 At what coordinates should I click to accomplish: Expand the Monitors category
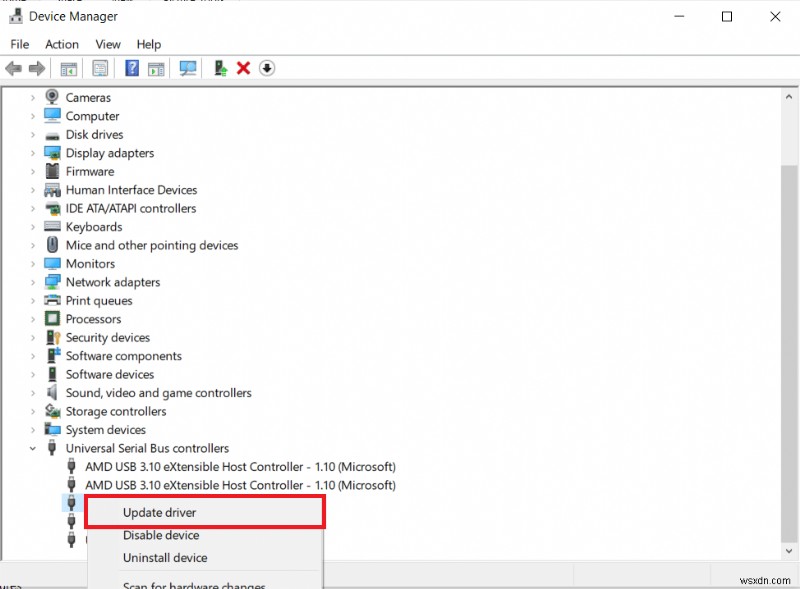(x=33, y=264)
